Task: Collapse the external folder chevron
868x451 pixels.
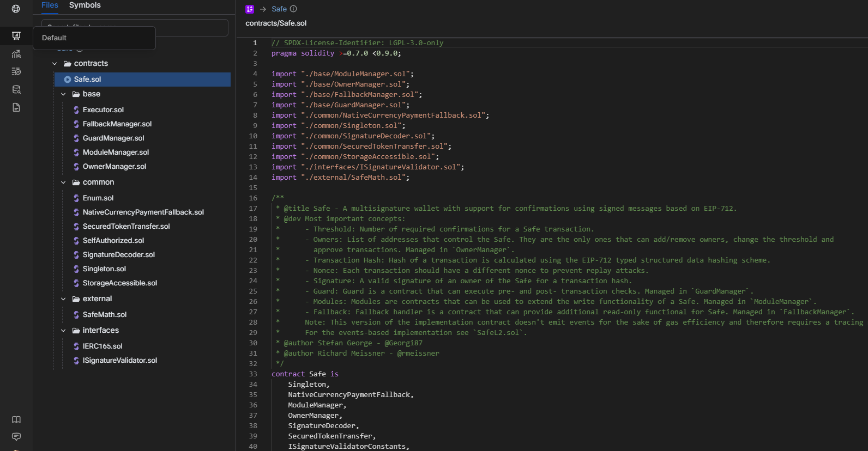Action: [63, 299]
